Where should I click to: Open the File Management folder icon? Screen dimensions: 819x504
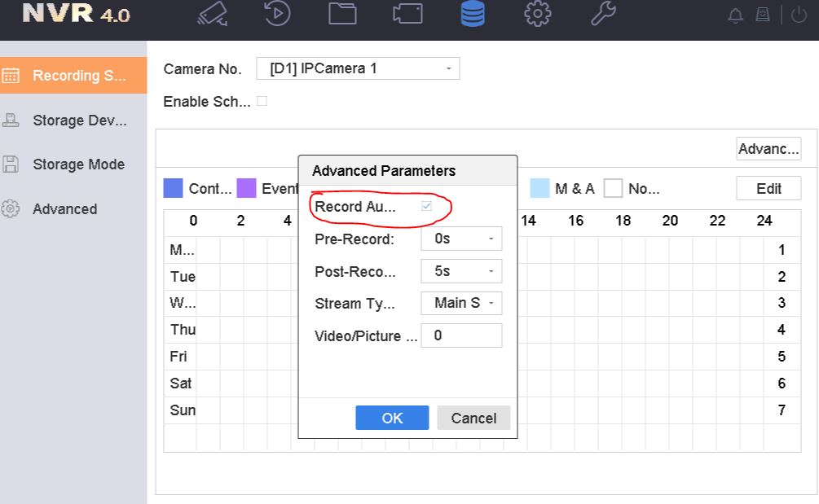coord(342,15)
